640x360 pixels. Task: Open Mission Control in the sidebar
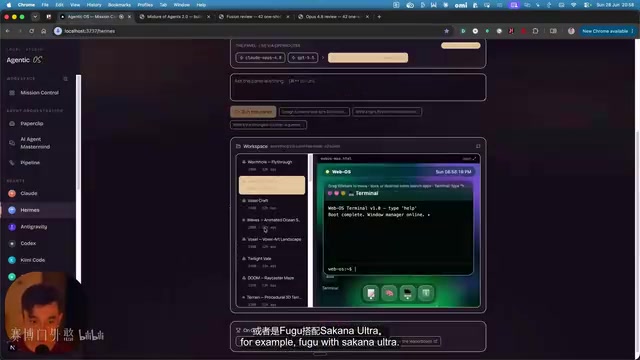[39, 93]
